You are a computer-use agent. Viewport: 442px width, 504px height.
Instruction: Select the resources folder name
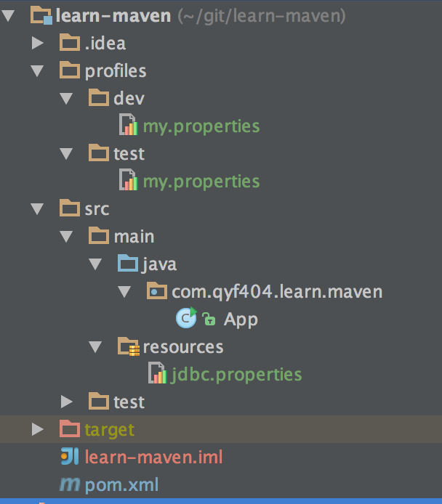[x=183, y=348]
